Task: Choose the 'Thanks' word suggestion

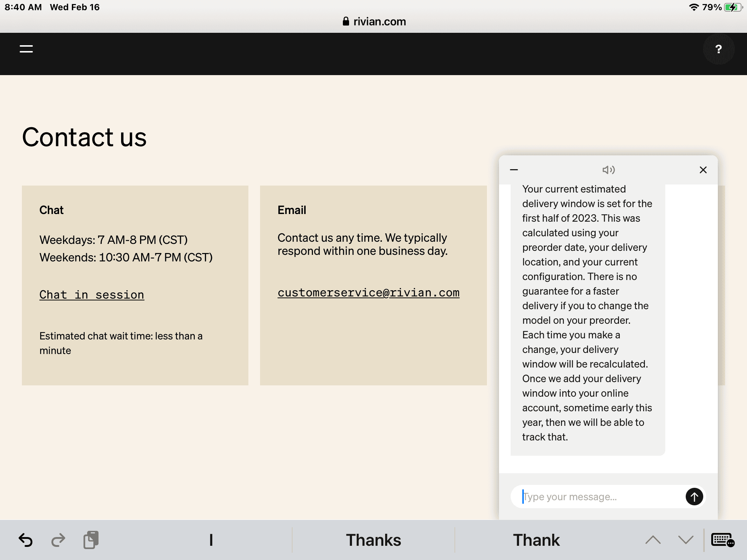Action: (x=373, y=540)
